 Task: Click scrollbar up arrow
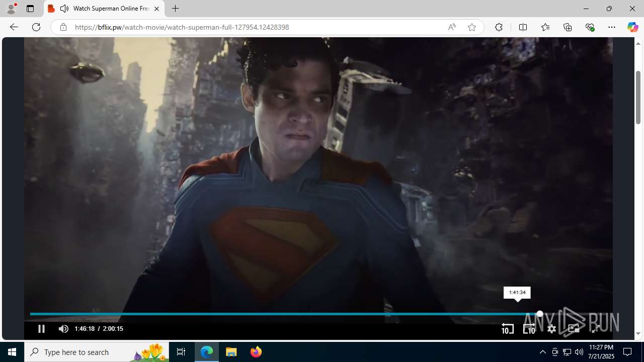[x=638, y=43]
